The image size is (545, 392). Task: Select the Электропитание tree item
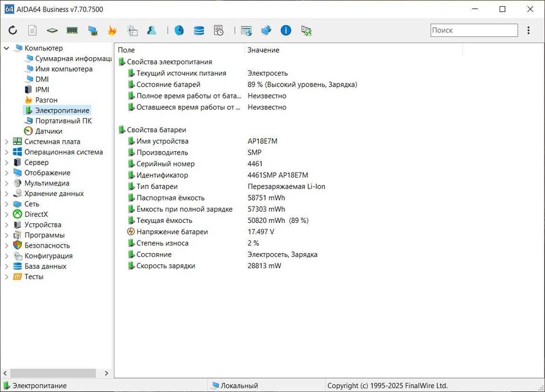pos(57,110)
